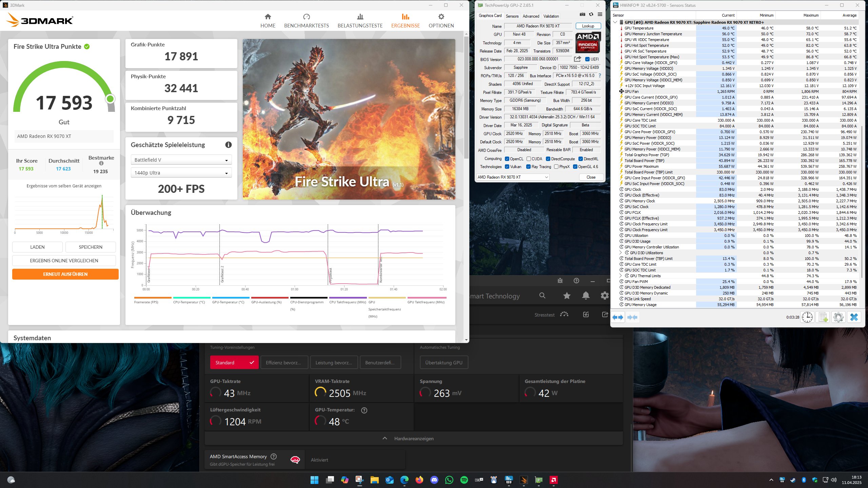Switch to the GPU-Z Sensors tab
The width and height of the screenshot is (868, 488).
tap(512, 16)
